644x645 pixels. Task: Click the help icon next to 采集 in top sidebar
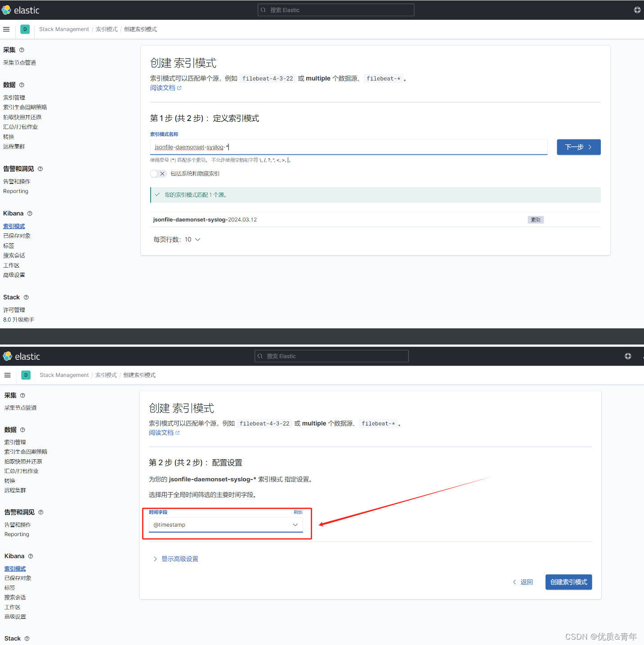click(22, 50)
